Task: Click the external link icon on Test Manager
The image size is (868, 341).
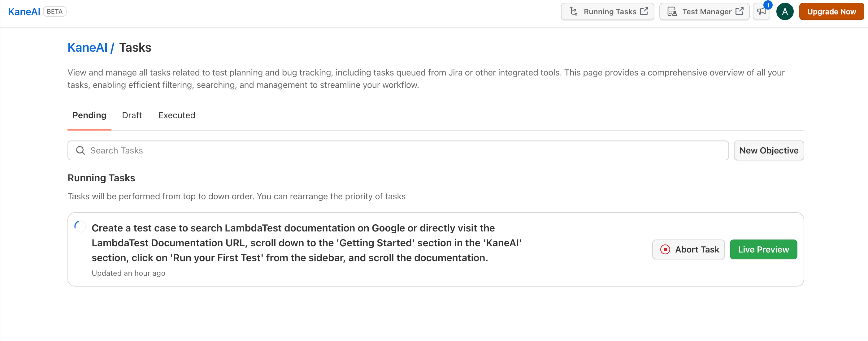Action: [x=741, y=11]
